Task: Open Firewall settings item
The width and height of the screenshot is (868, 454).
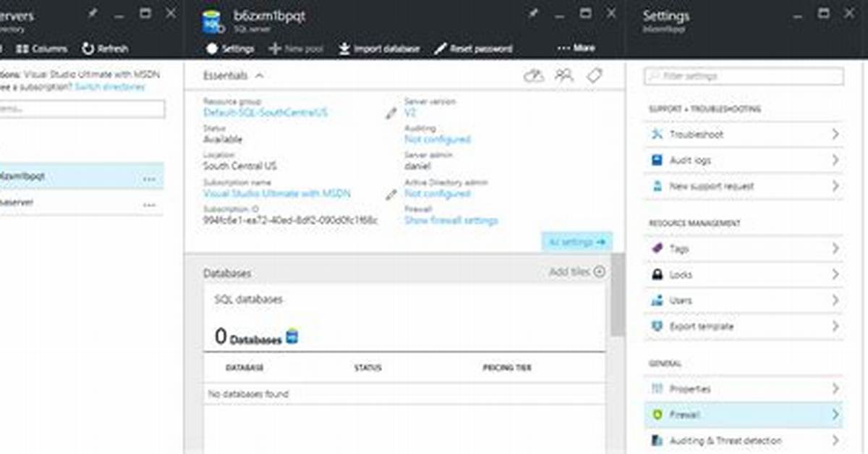Action: coord(744,415)
